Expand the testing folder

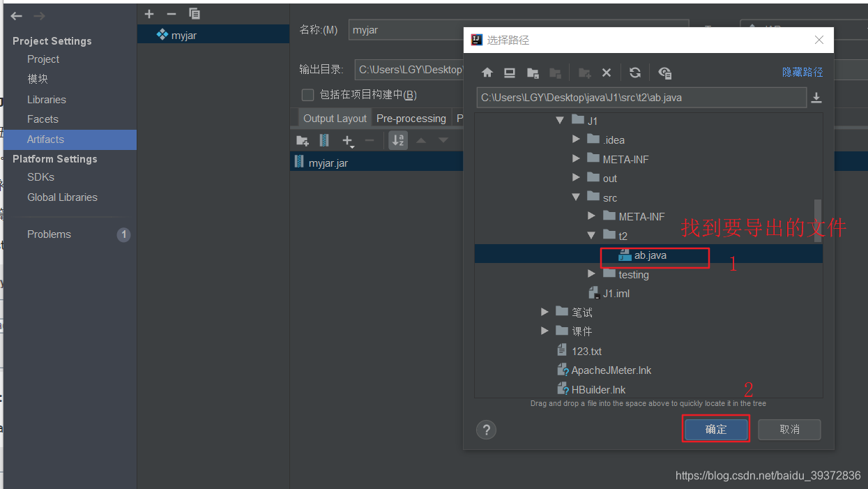(x=591, y=273)
